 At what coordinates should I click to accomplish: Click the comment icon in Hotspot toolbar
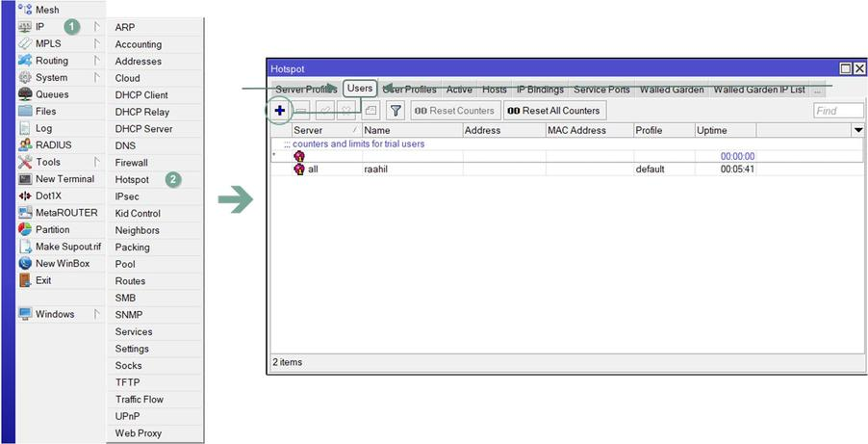370,111
